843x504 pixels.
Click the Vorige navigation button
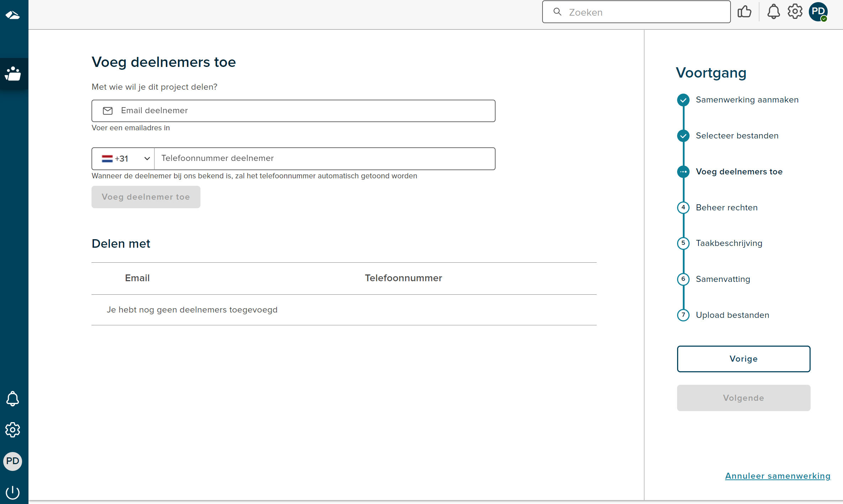coord(743,358)
